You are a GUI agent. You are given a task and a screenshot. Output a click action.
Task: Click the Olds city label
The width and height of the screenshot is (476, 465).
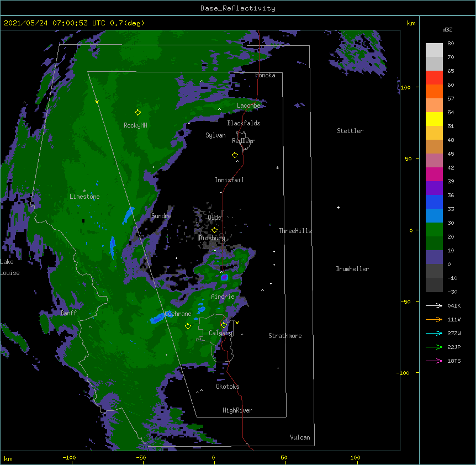(214, 218)
